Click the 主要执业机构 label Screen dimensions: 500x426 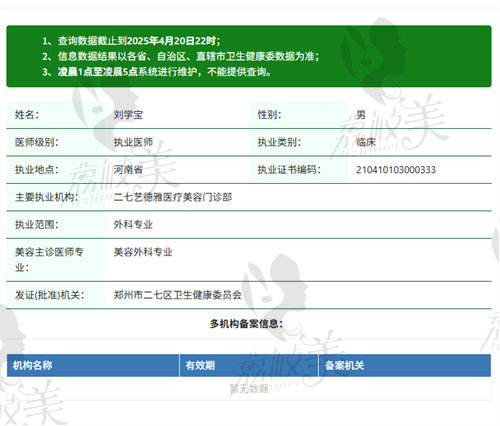click(46, 197)
